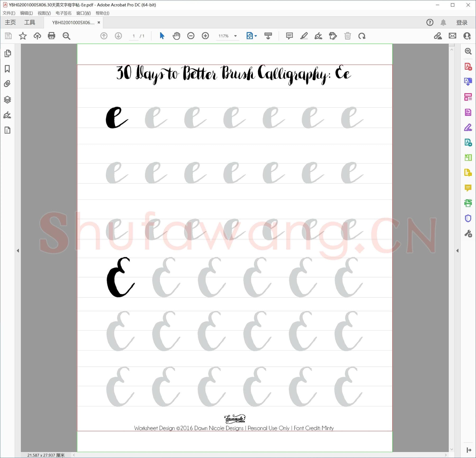Switch to the 工具 tab
Viewport: 476px width, 458px height.
[x=30, y=22]
